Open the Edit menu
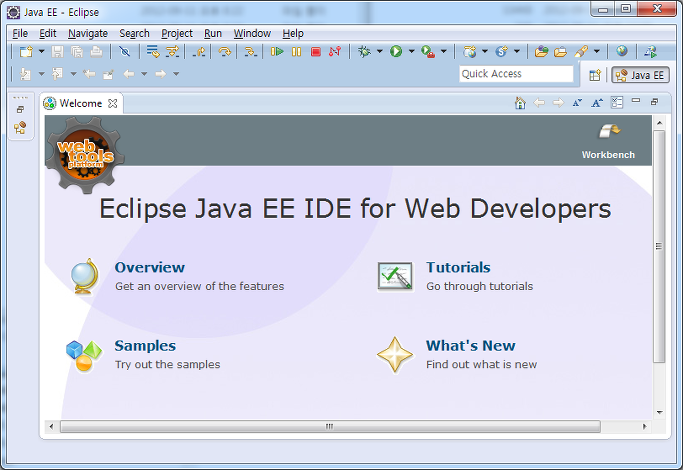 [x=47, y=33]
